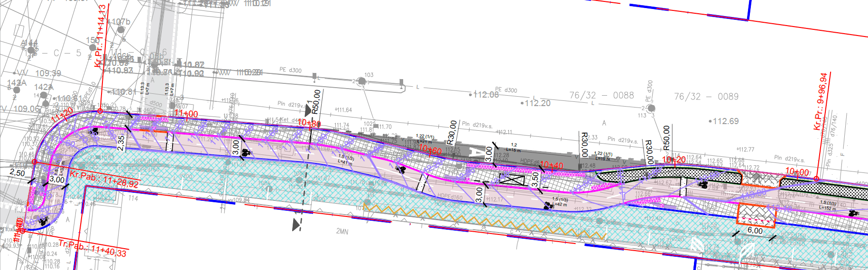Image resolution: width=868 pixels, height=270 pixels.
Task: Click the 2MN label
Action: 342,232
